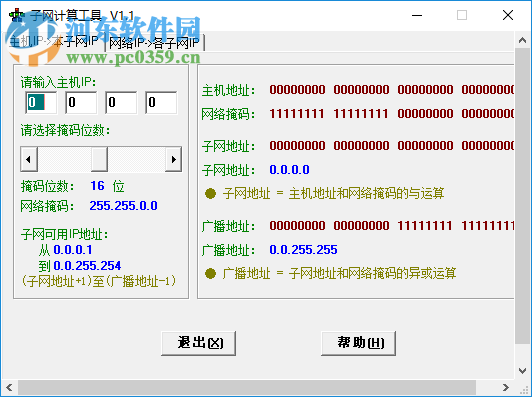Click the mask bits slider thumb
532x397 pixels.
pos(99,159)
